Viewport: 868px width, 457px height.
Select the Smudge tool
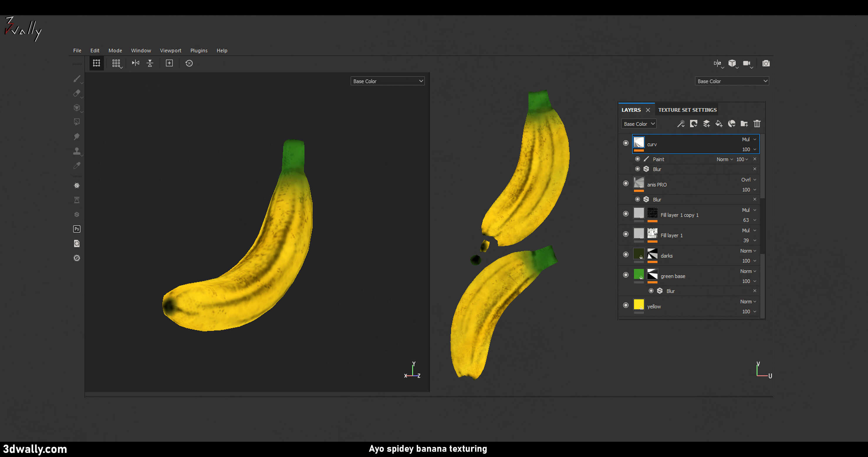click(77, 137)
